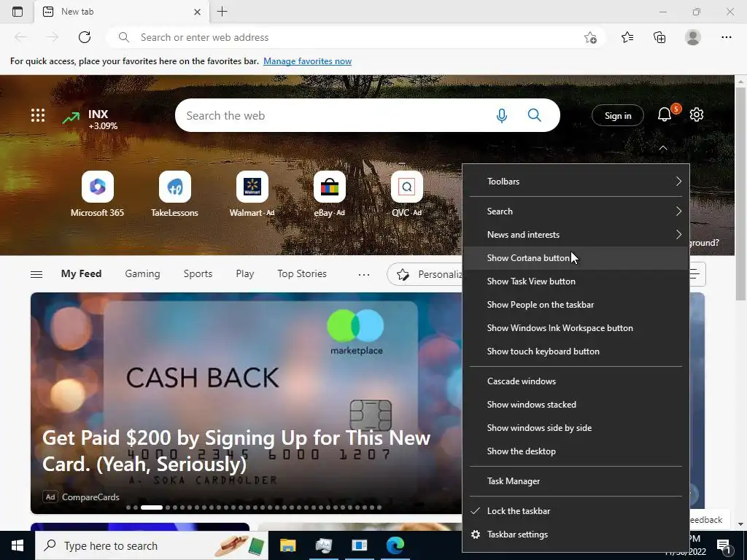This screenshot has width=747, height=560.
Task: Open Microsoft 365 quick link
Action: (97, 194)
